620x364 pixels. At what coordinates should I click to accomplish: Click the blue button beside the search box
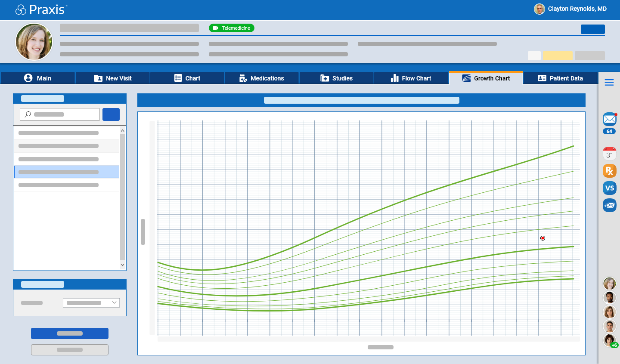(111, 114)
